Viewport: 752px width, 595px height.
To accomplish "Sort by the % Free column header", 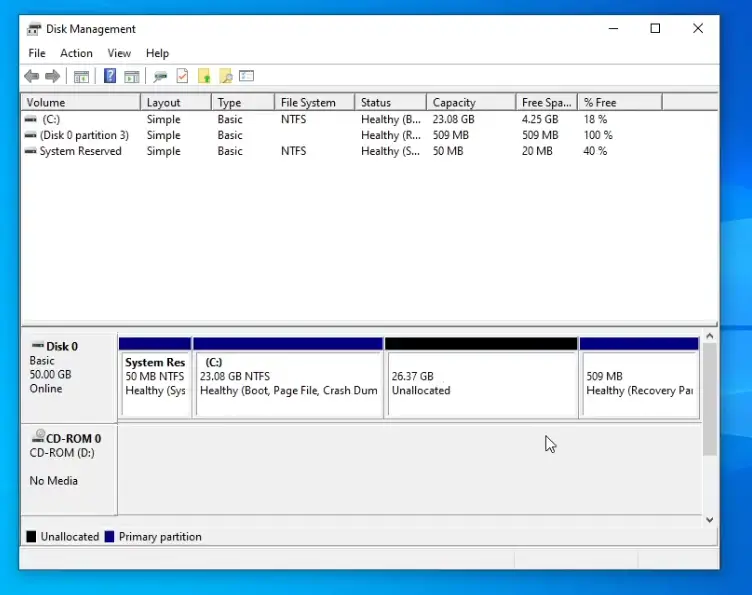I will pos(620,103).
